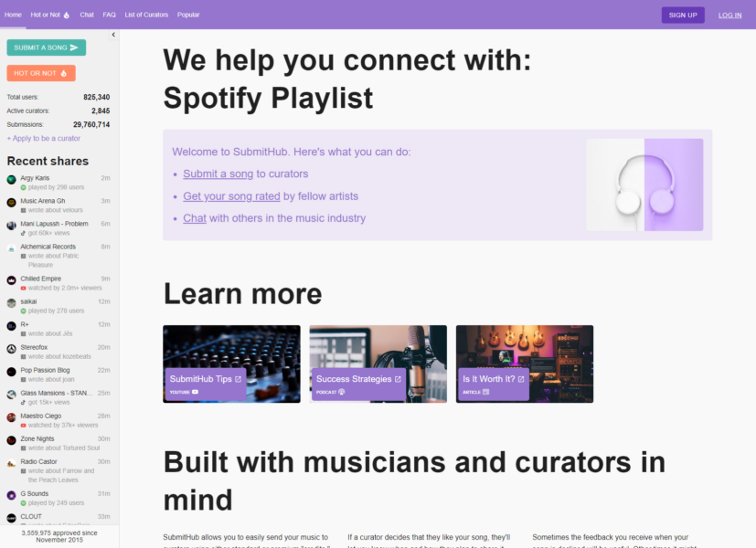Click the Argy Karis avatar icon

click(11, 178)
